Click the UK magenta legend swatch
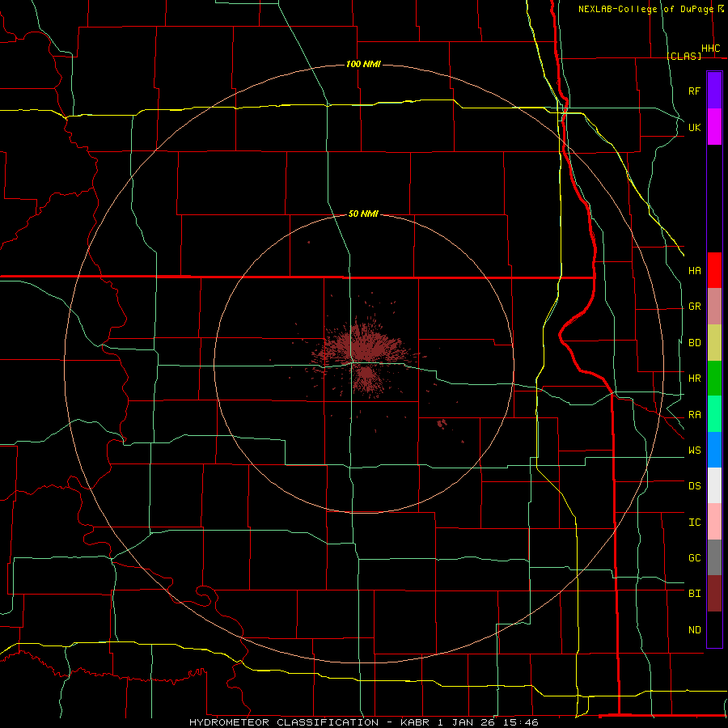Screen dimensions: 728x728 click(714, 127)
